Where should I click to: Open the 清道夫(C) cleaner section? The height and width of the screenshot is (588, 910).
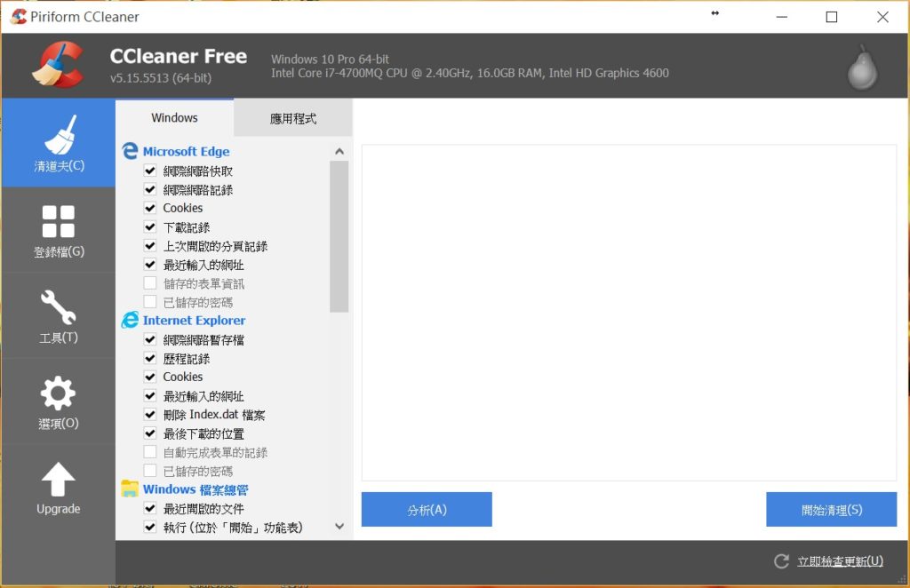point(58,143)
